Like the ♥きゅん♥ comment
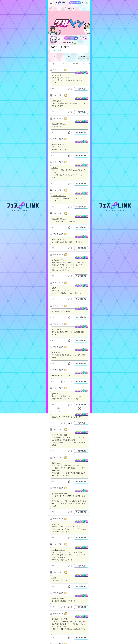138x644 pixels. [x=62, y=382]
